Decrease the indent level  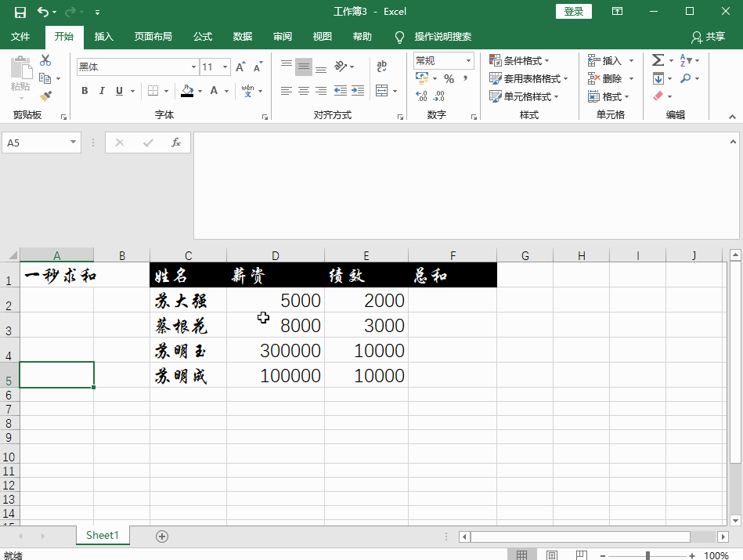[341, 91]
